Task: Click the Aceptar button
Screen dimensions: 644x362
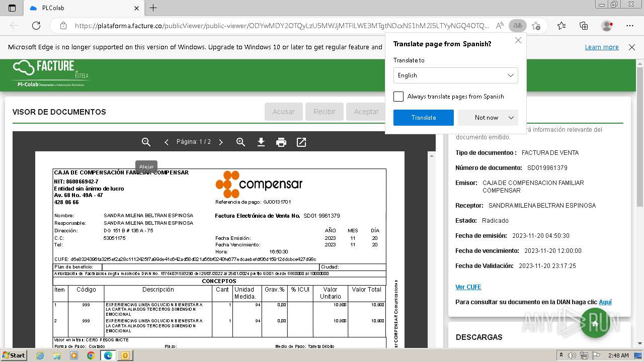Action: click(366, 112)
